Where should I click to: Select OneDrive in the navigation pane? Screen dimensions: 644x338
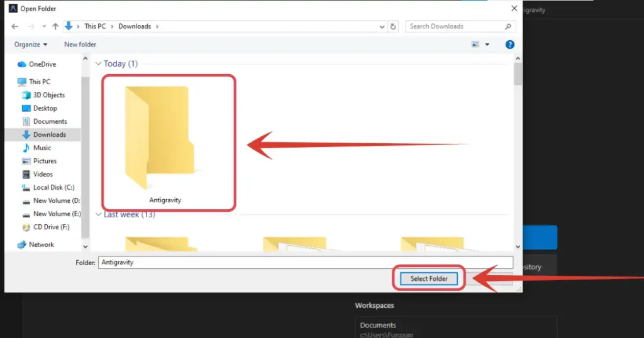tap(42, 64)
